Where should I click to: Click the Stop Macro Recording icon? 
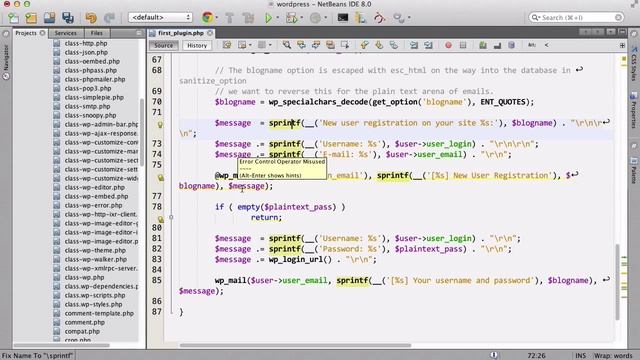click(463, 45)
